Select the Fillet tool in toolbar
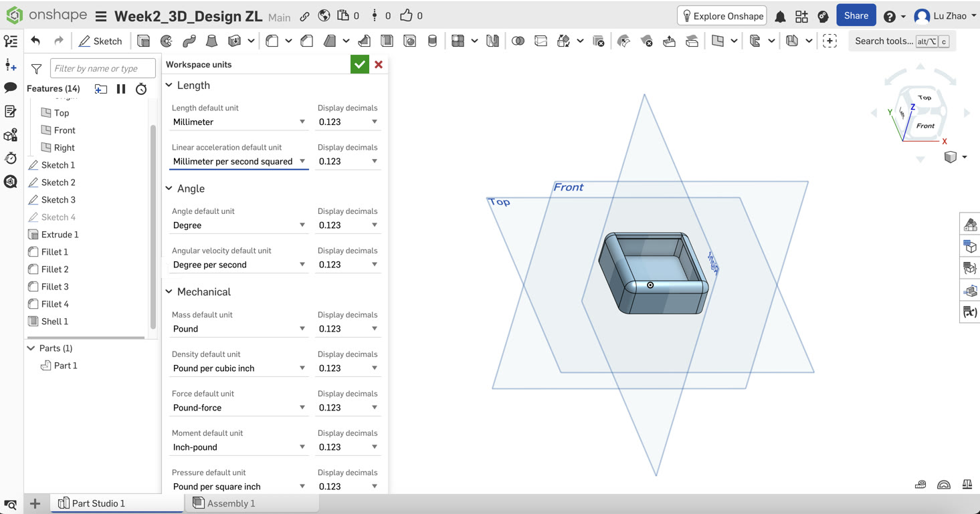The width and height of the screenshot is (980, 514). [x=272, y=41]
